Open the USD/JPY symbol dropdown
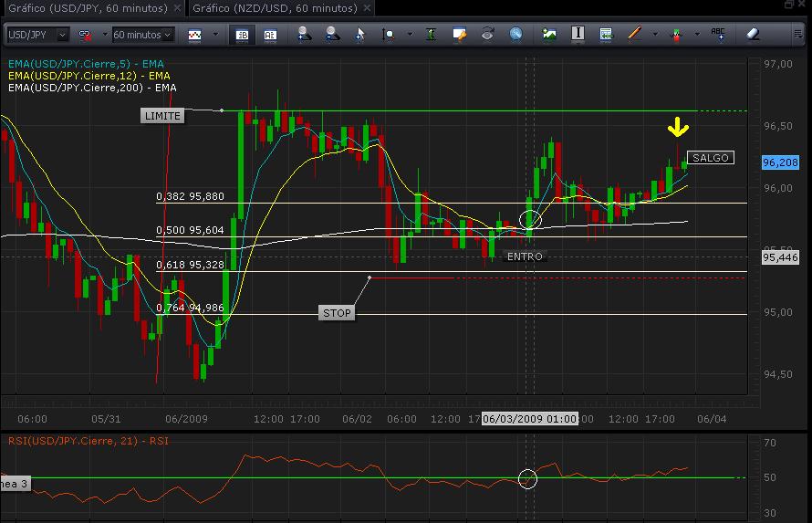 tap(37, 35)
